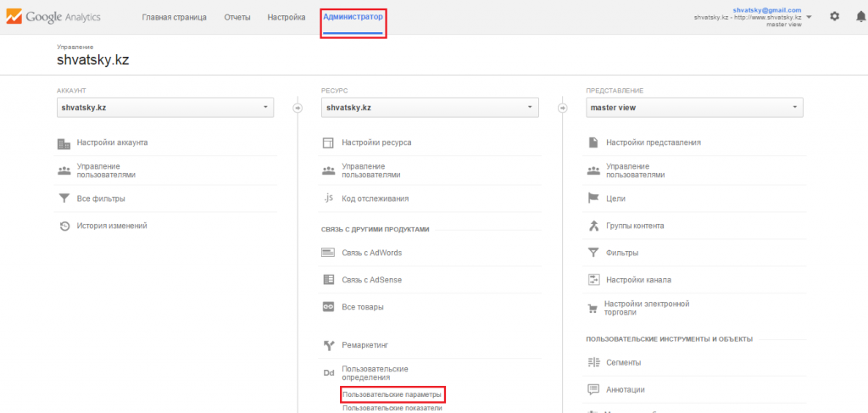Open the notifications bell icon
This screenshot has height=413, width=868.
[860, 17]
